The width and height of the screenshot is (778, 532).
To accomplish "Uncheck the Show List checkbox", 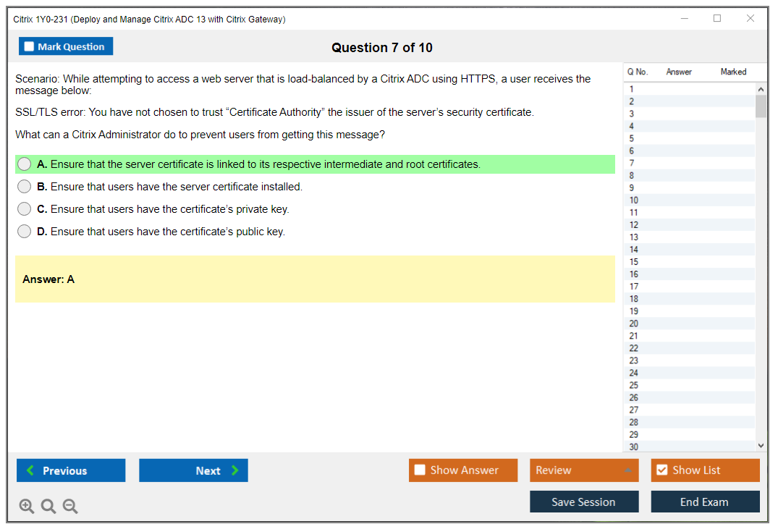I will point(661,470).
